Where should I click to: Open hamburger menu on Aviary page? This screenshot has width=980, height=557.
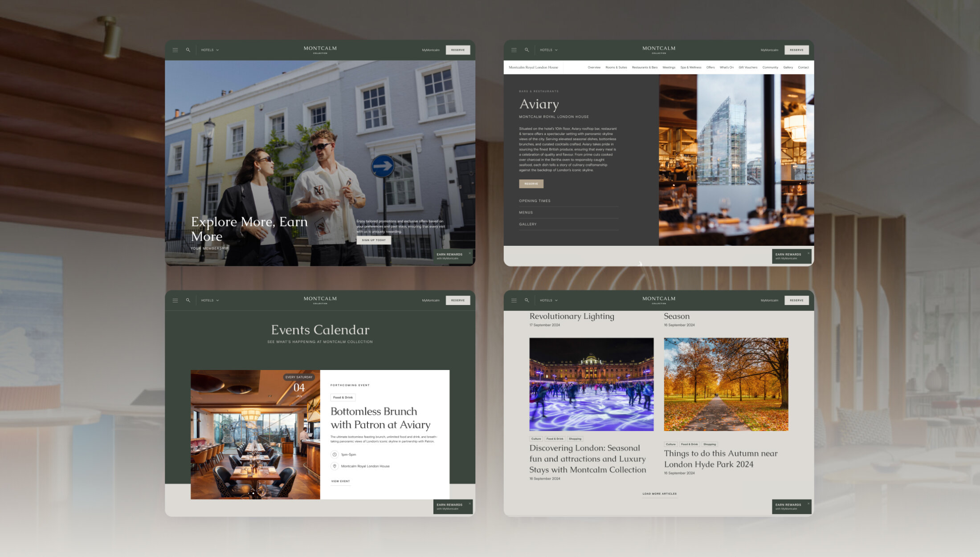(x=514, y=50)
